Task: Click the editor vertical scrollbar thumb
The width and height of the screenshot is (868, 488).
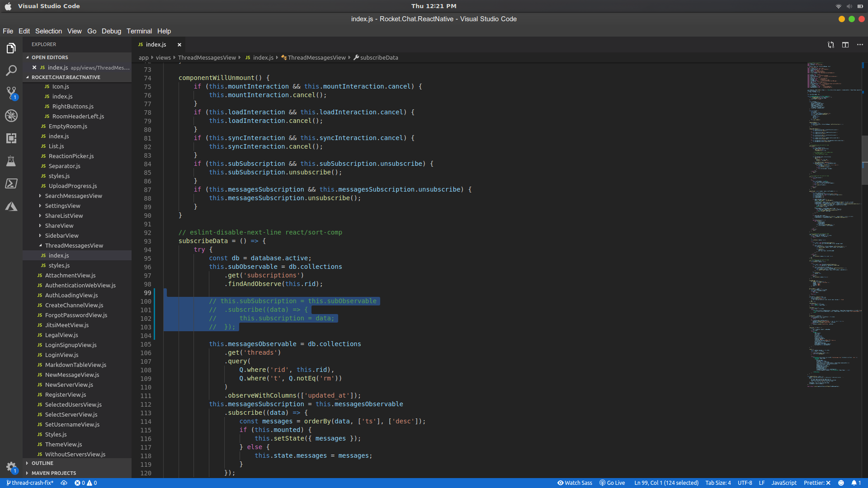Action: [864, 160]
